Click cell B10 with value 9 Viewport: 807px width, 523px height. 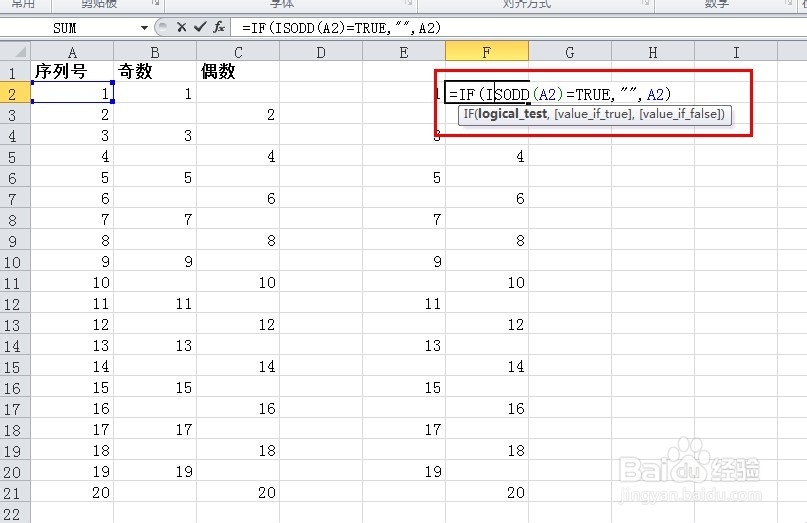(155, 262)
